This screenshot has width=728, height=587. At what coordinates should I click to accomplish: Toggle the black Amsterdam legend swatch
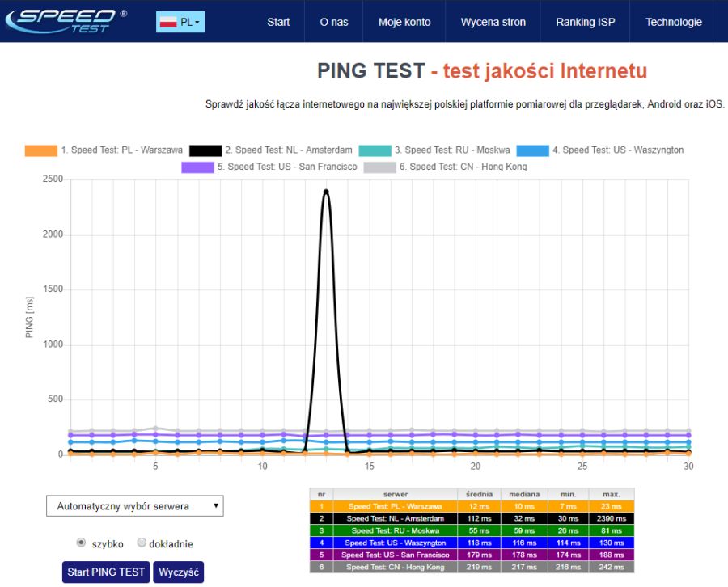point(205,150)
